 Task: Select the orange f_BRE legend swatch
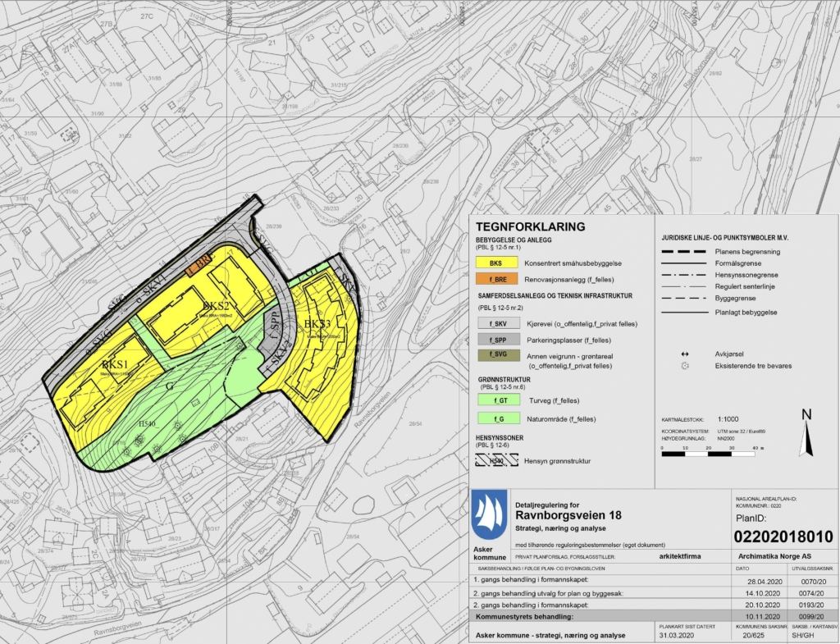point(495,279)
